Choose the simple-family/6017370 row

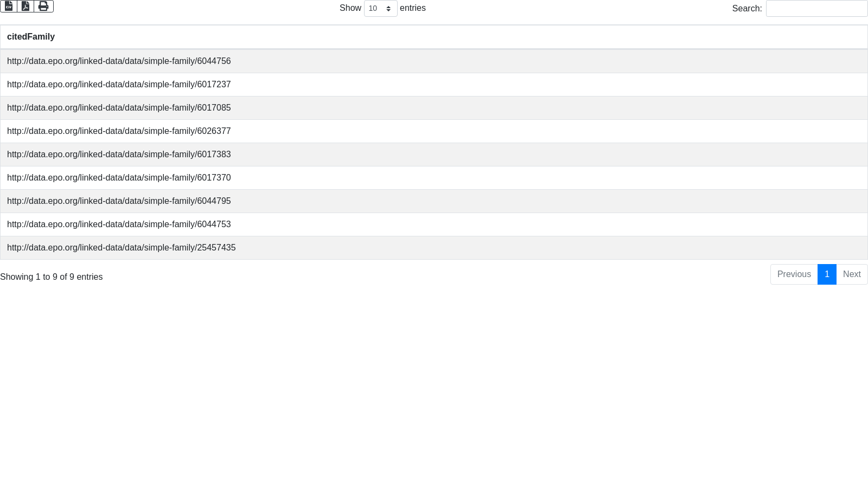(x=119, y=178)
